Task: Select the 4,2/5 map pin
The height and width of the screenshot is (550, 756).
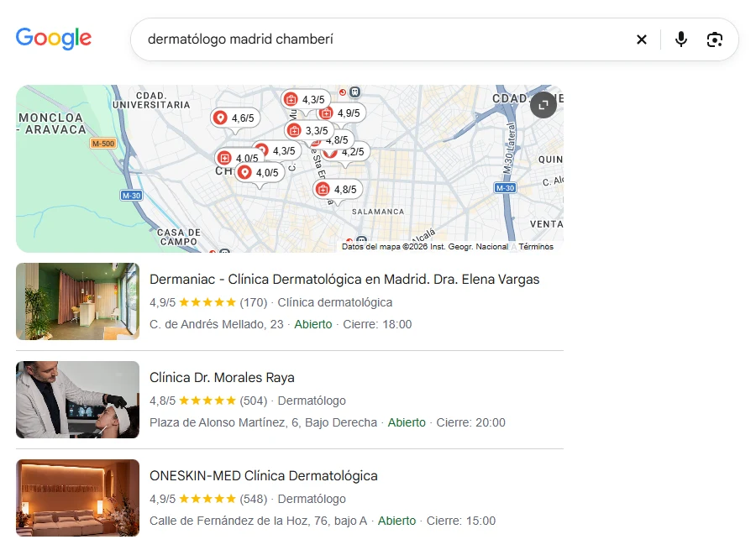Action: point(352,152)
